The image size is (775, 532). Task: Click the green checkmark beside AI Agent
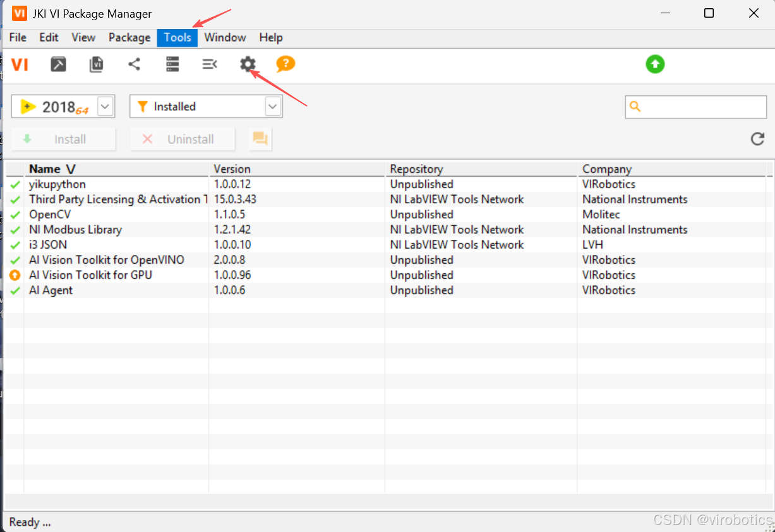pyautogui.click(x=15, y=291)
